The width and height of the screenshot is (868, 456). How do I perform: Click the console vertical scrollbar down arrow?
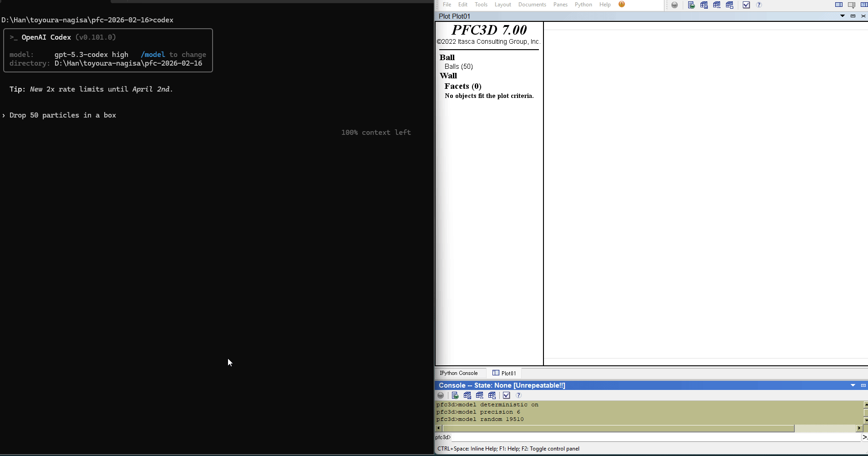pyautogui.click(x=866, y=420)
